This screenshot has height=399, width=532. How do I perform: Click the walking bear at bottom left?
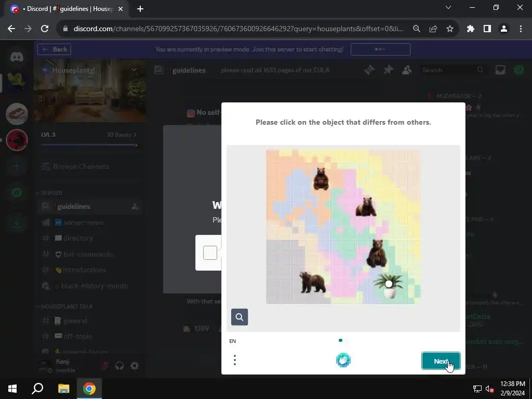[312, 282]
